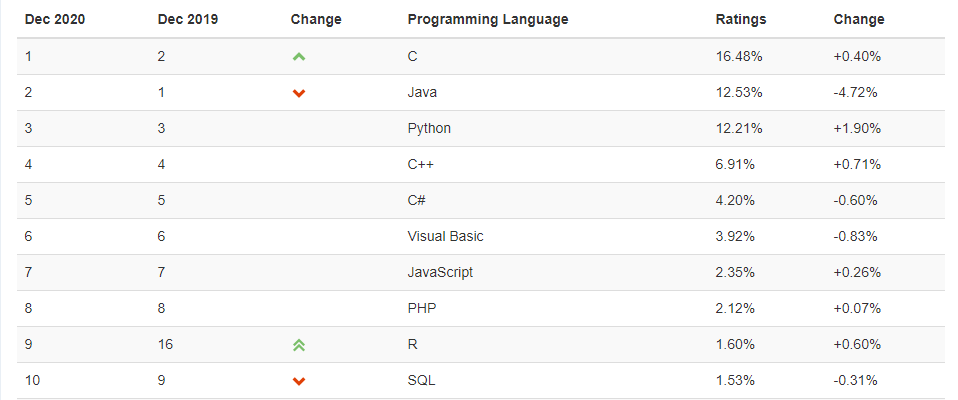Screen dimensions: 958x400
Task: Click the Programming Language column header
Action: (x=488, y=19)
